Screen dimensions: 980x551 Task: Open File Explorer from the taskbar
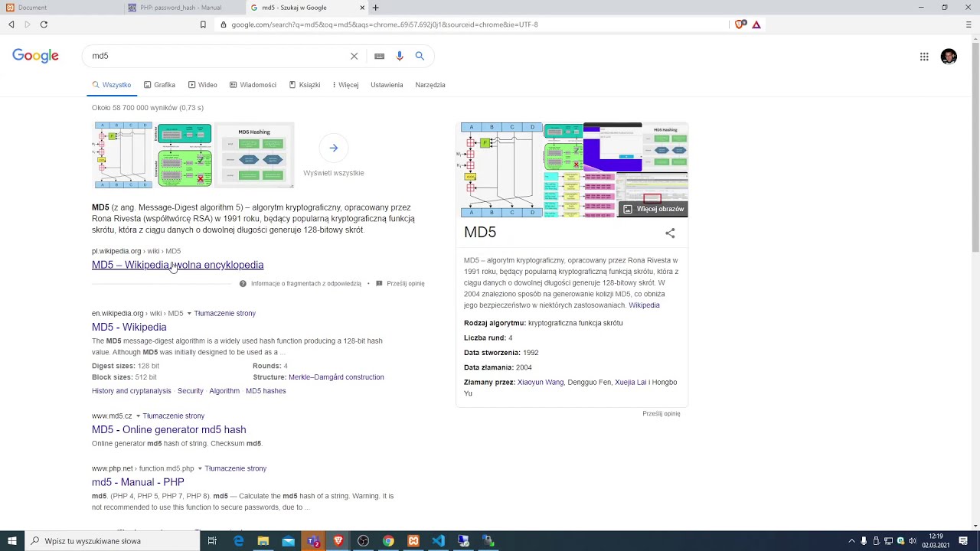(x=263, y=541)
